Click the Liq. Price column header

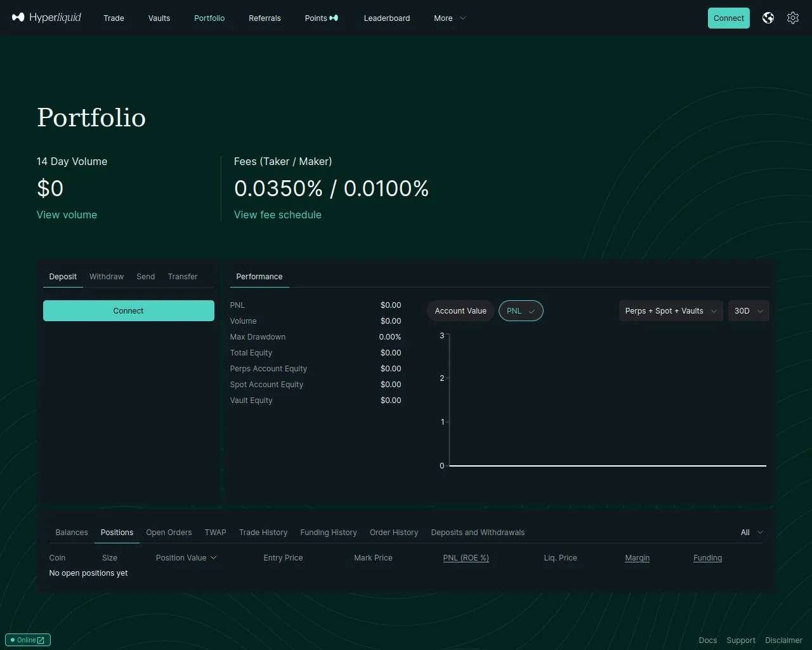click(561, 558)
